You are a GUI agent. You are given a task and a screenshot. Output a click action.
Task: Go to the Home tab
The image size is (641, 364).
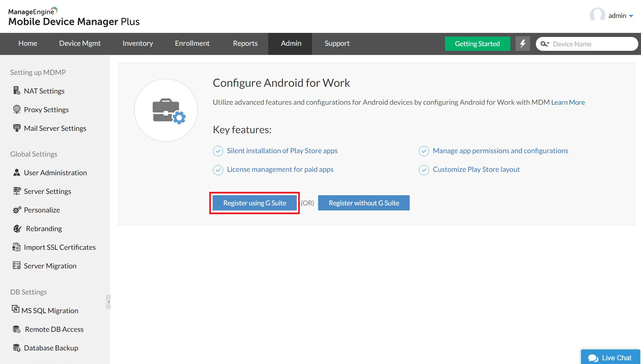click(x=28, y=43)
